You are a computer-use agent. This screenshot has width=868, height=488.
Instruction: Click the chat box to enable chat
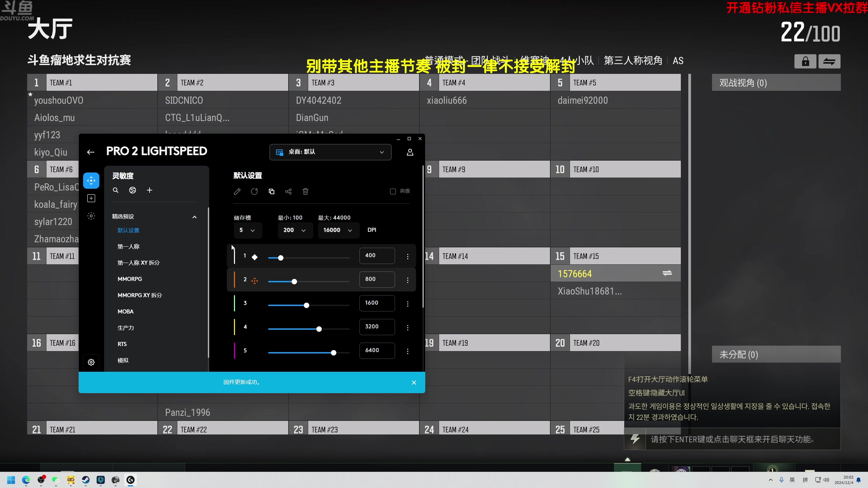[743, 439]
